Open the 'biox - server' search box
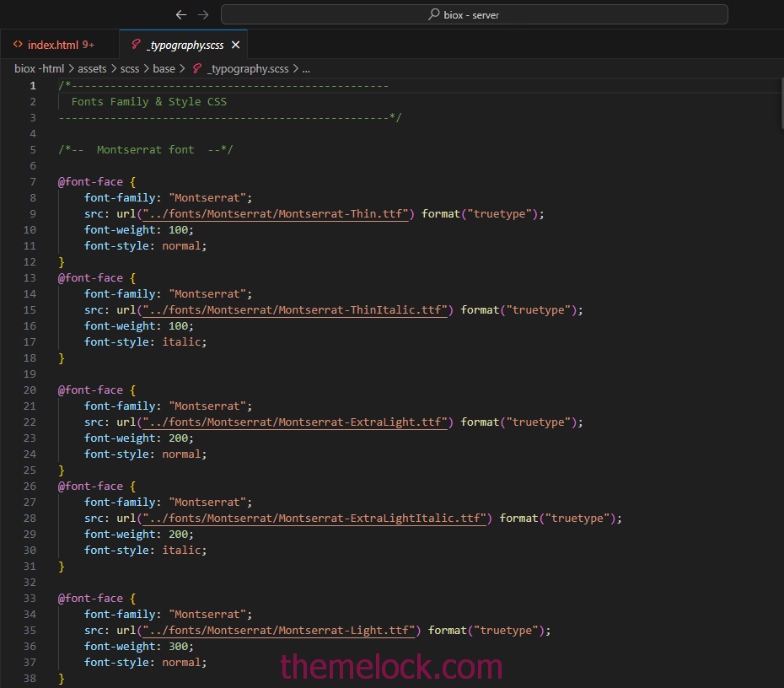The image size is (784, 688). coord(474,14)
